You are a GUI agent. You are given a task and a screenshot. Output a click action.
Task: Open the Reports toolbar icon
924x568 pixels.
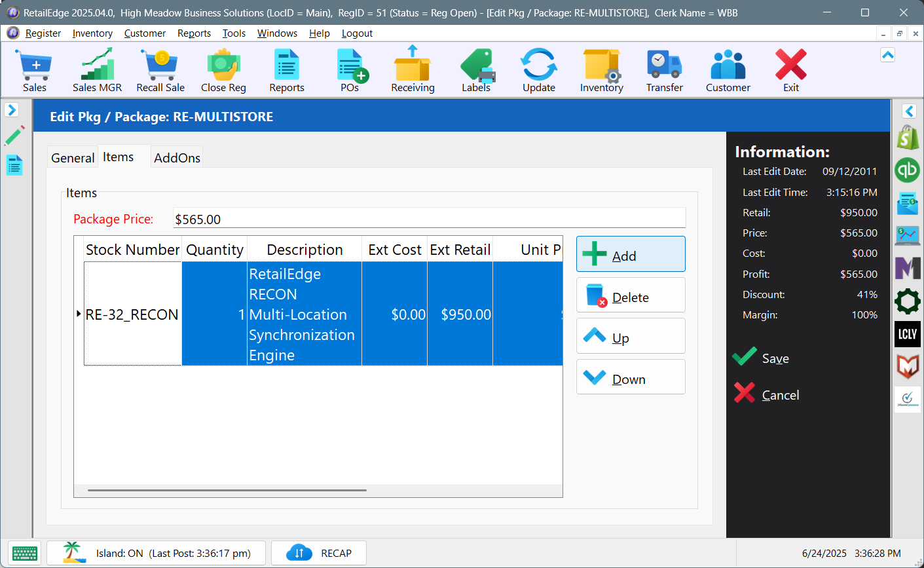pyautogui.click(x=287, y=71)
